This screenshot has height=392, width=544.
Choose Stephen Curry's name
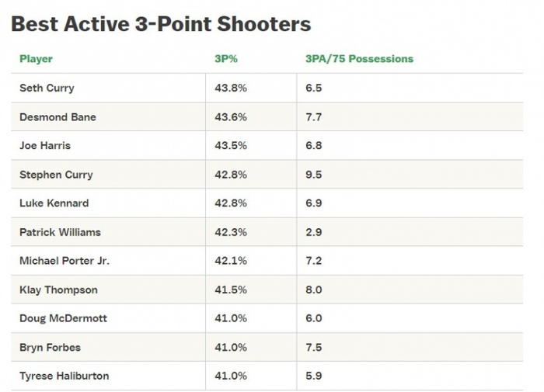[x=56, y=175]
